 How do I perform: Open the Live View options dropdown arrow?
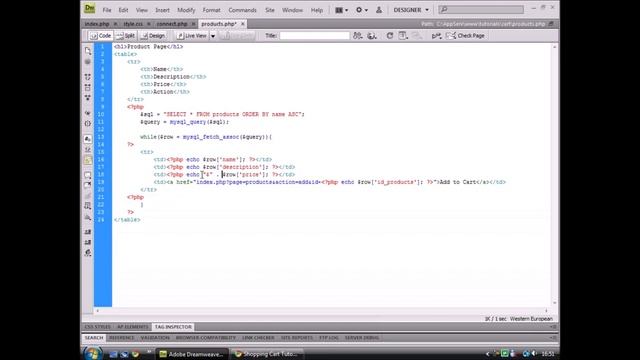click(213, 36)
